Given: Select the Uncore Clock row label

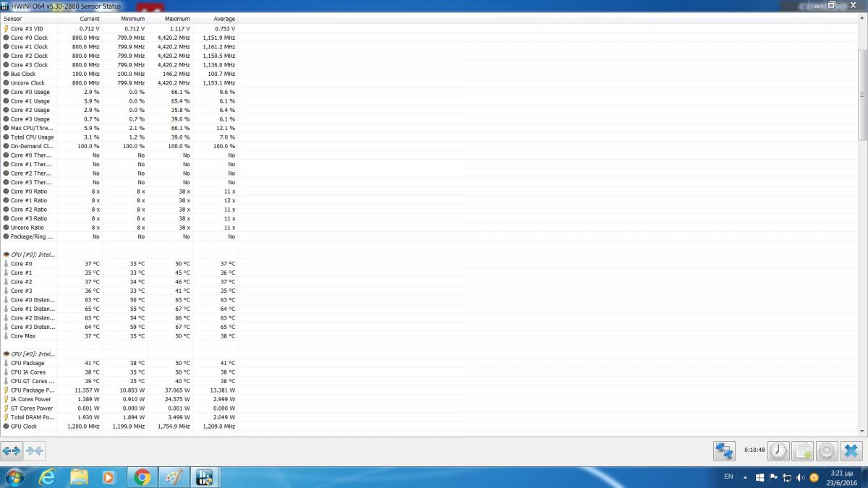Looking at the screenshot, I should point(27,83).
